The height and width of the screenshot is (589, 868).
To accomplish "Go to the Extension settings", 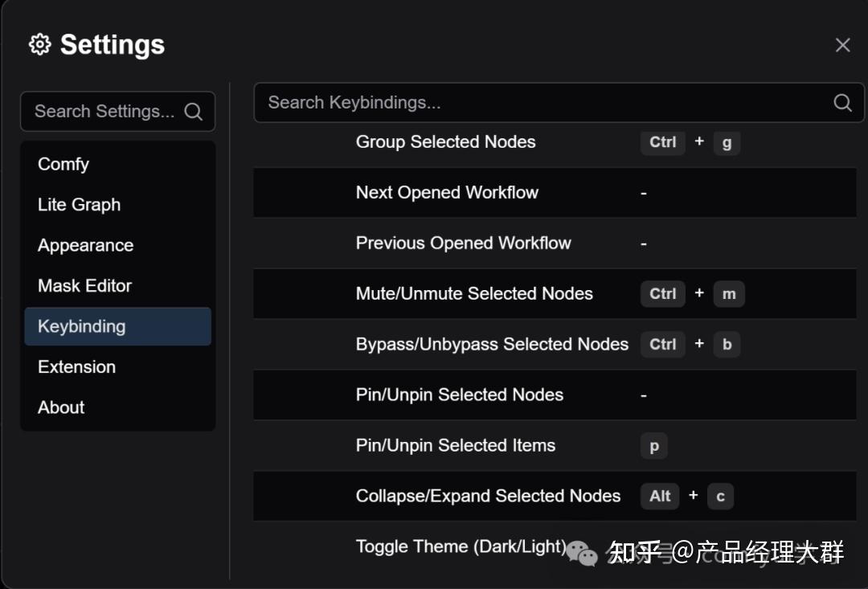I will (76, 366).
